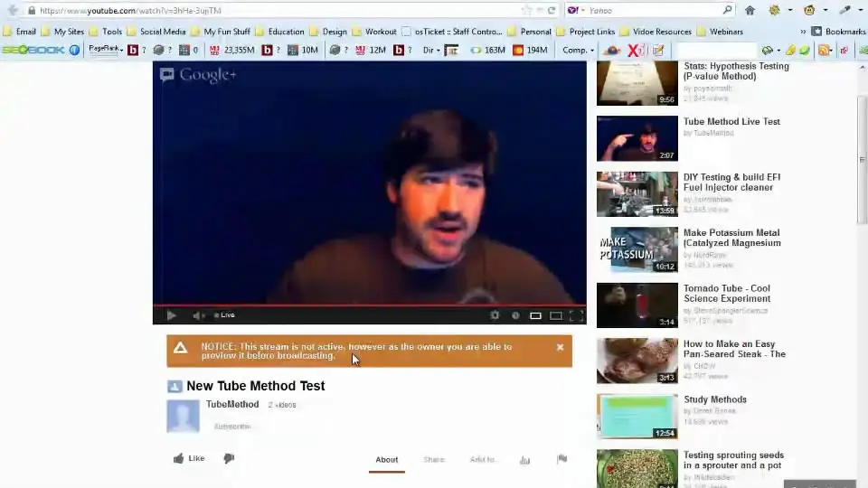Open the Tools bookmark folder
The image size is (868, 488).
[x=106, y=32]
